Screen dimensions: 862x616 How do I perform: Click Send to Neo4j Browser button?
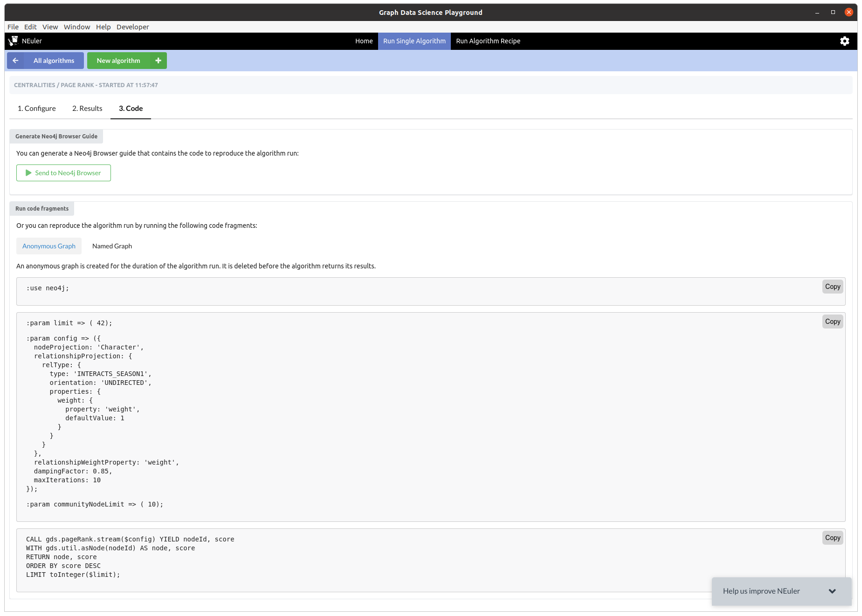click(x=63, y=173)
